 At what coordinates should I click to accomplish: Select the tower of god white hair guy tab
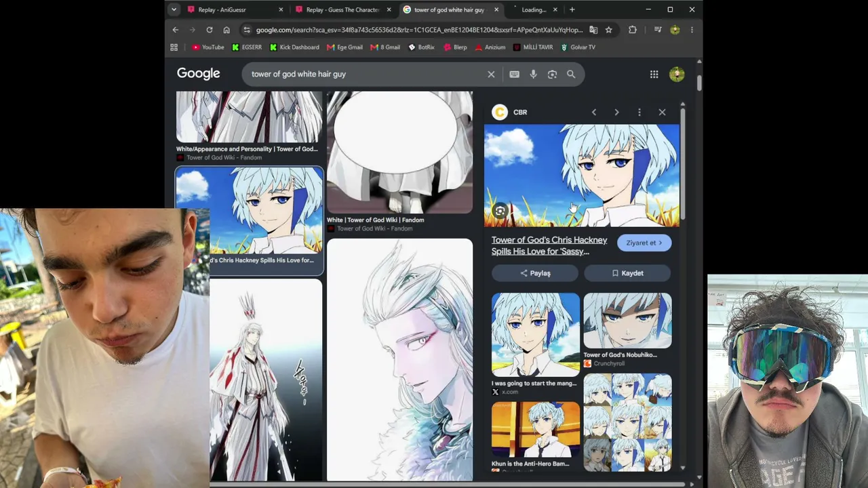(x=450, y=9)
